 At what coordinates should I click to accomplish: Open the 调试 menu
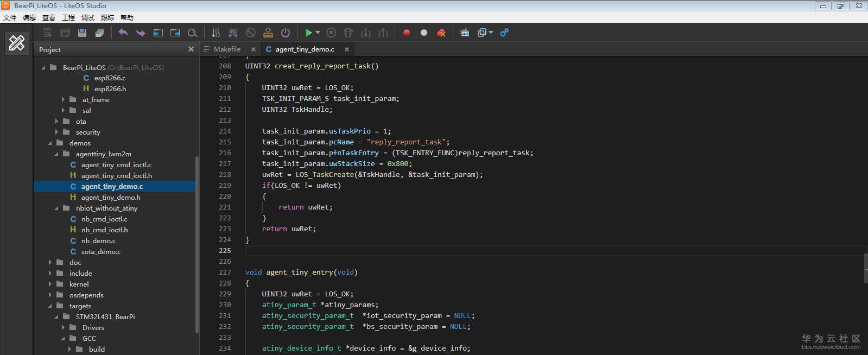87,17
